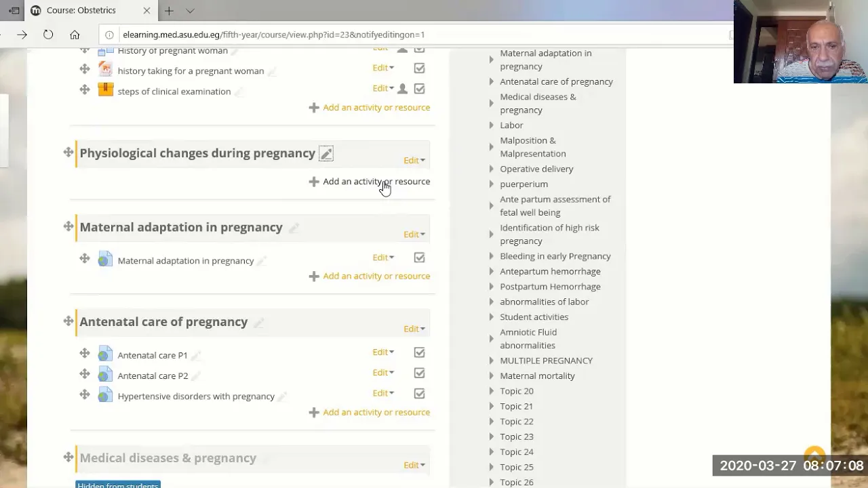Screen dimensions: 868x488
Task: Open abnormalities of labor navigation item
Action: pyautogui.click(x=545, y=302)
